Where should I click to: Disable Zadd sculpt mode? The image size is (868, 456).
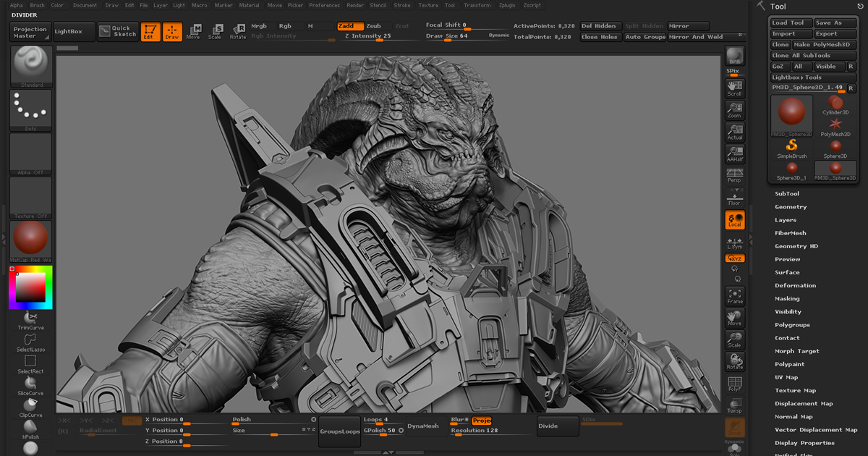tap(350, 26)
